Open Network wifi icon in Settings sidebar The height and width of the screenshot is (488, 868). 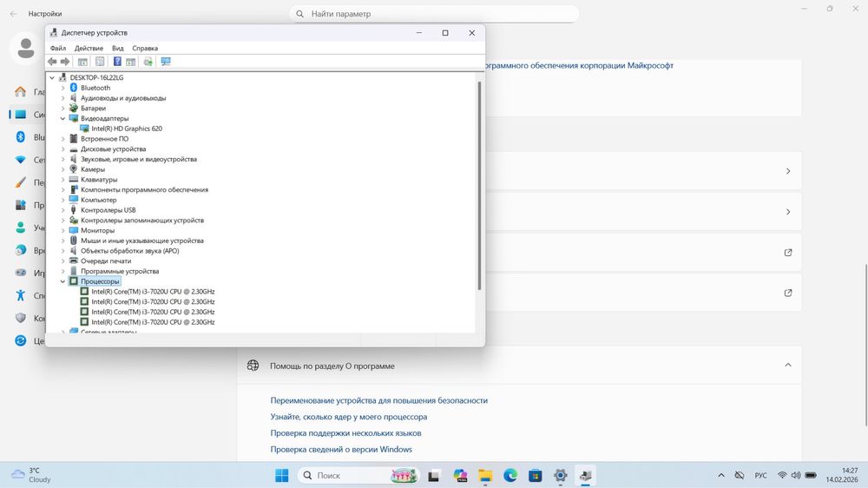[x=21, y=160]
